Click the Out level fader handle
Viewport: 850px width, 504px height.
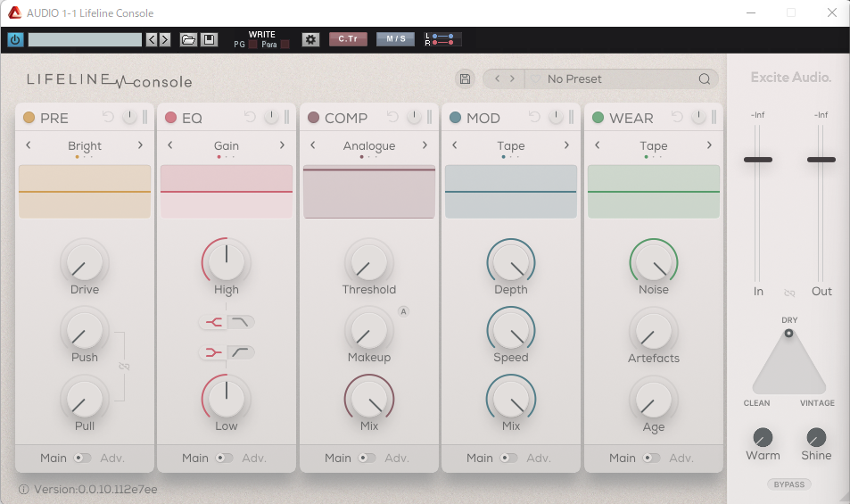(x=821, y=160)
